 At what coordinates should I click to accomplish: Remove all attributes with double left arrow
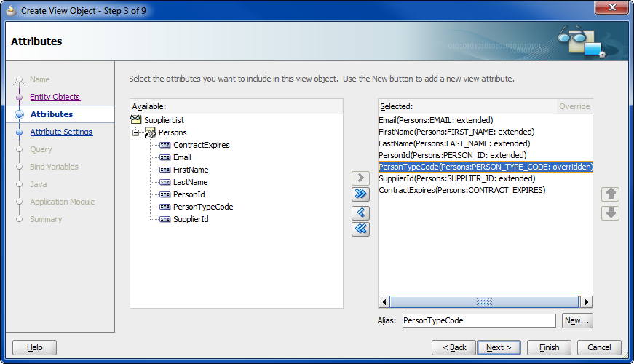360,229
